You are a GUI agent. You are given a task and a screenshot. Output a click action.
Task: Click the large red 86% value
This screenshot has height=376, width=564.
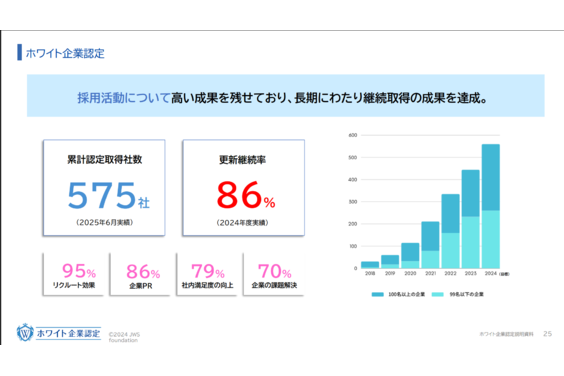(246, 195)
